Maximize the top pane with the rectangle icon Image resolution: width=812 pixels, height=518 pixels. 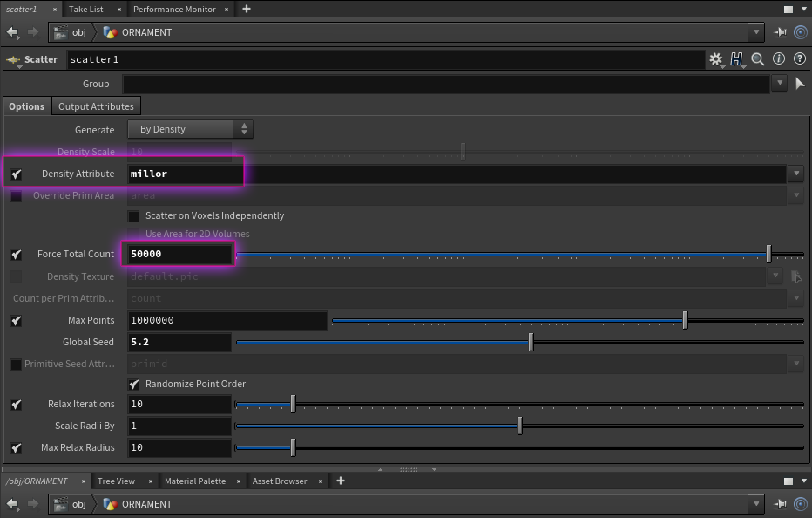[x=788, y=10]
